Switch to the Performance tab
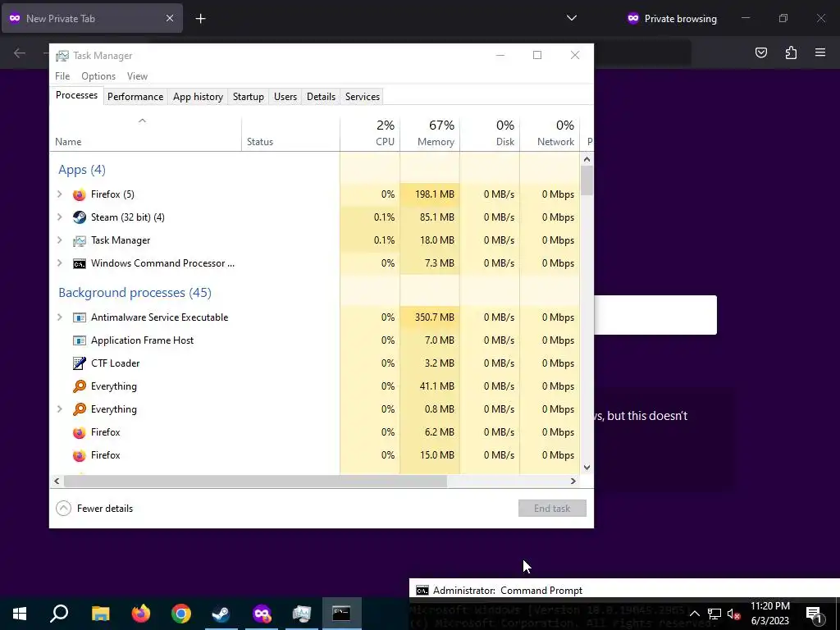 pyautogui.click(x=135, y=97)
